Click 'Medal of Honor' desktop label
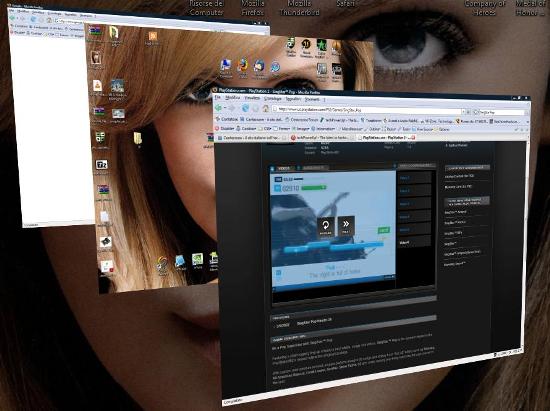 tap(530, 8)
